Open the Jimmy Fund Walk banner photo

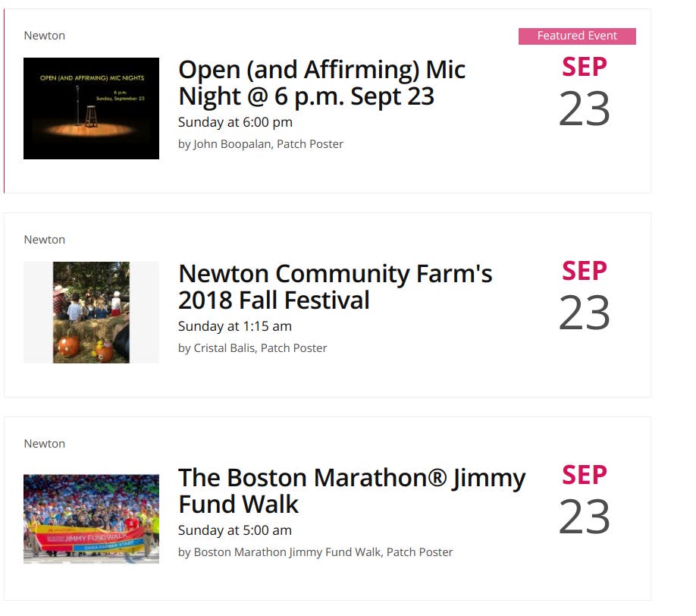pos(91,519)
